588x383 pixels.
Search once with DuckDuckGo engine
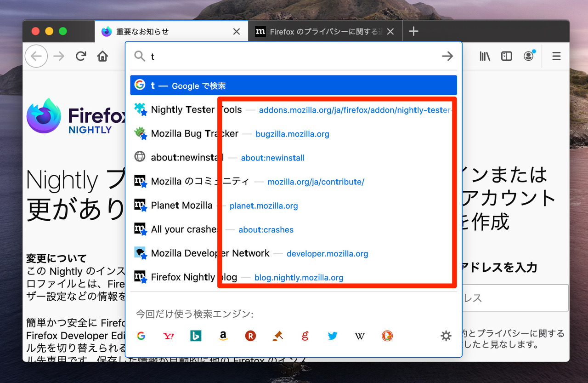(x=387, y=336)
